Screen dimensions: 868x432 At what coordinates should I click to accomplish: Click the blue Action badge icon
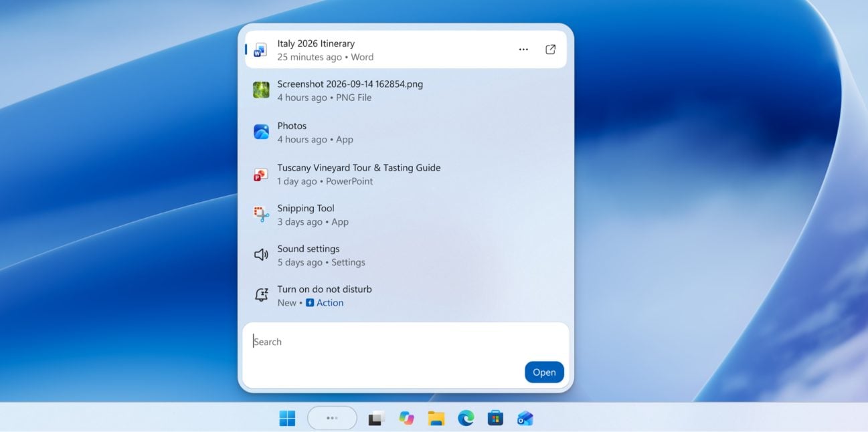(310, 303)
